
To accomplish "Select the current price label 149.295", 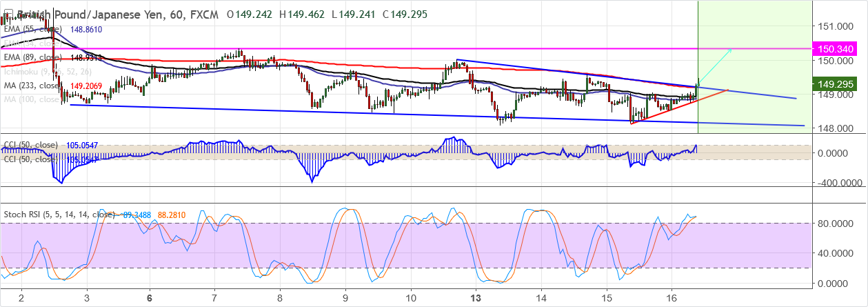I will (x=836, y=84).
